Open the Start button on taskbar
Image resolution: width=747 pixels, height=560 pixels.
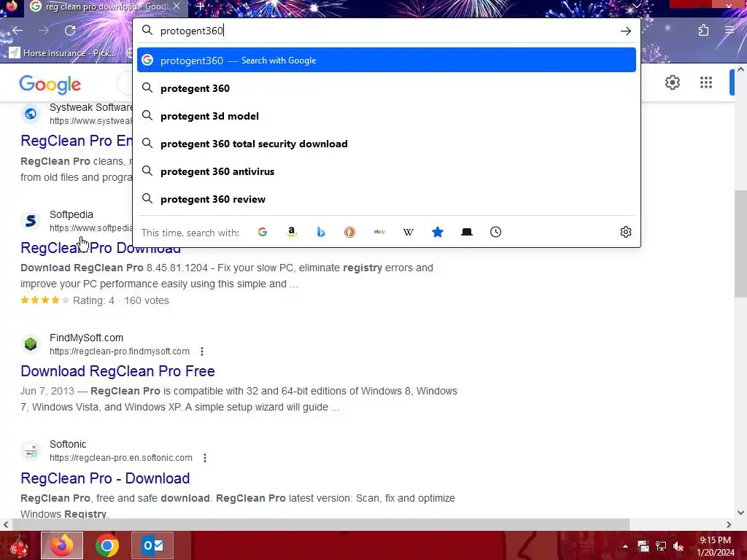18,545
